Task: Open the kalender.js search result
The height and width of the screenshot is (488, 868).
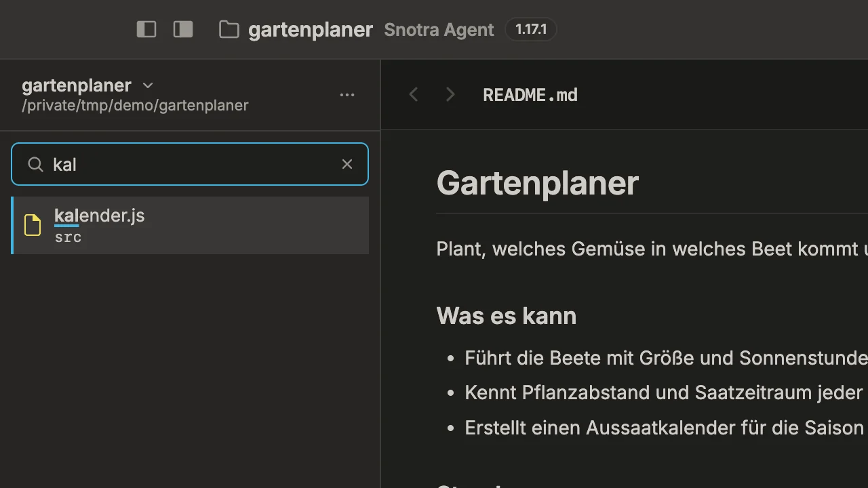Action: pos(190,225)
